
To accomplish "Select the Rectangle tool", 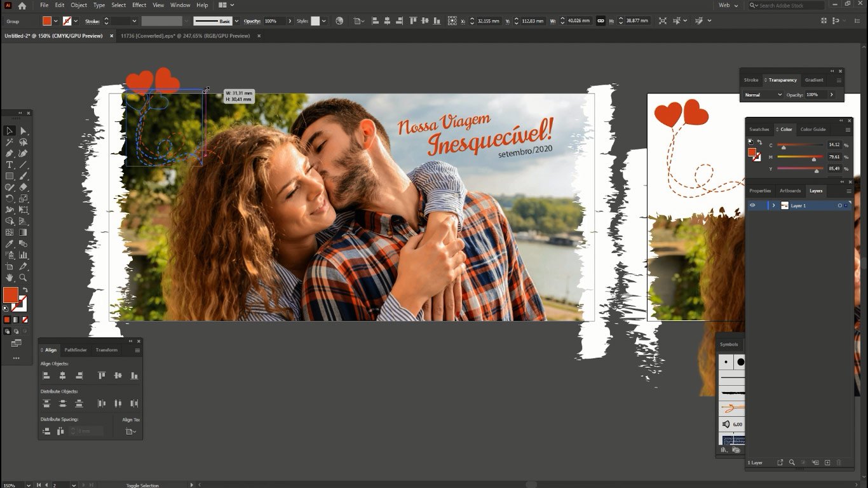I will tap(10, 176).
